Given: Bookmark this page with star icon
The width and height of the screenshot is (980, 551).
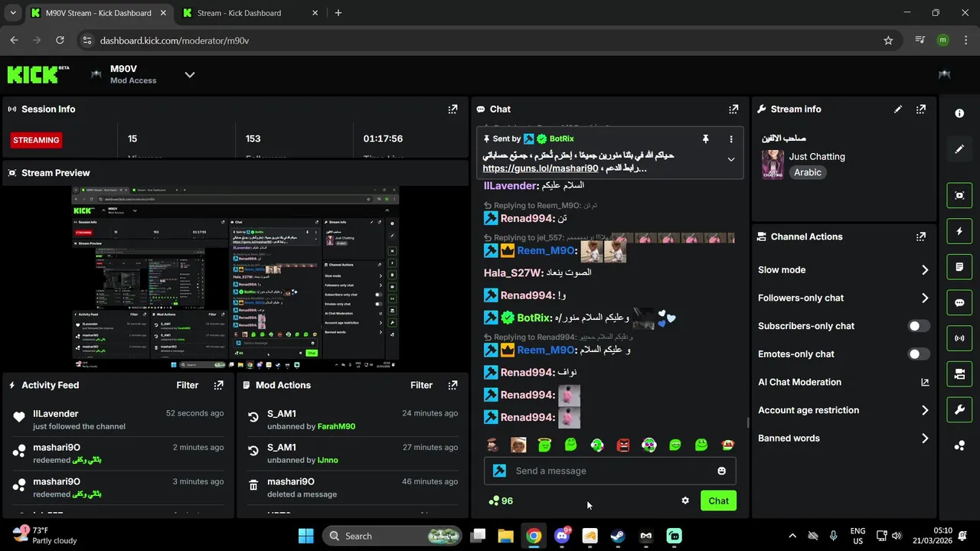Looking at the screenshot, I should tap(888, 41).
